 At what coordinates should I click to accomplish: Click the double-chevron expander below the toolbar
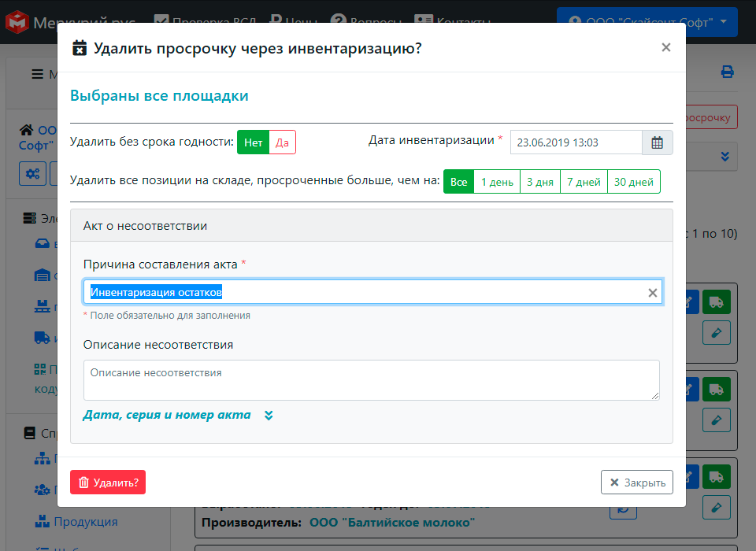tap(724, 157)
